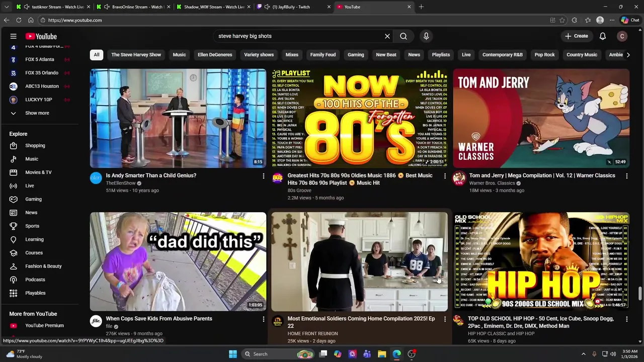Open Warner Bros. Classics channel avatar

tap(459, 178)
